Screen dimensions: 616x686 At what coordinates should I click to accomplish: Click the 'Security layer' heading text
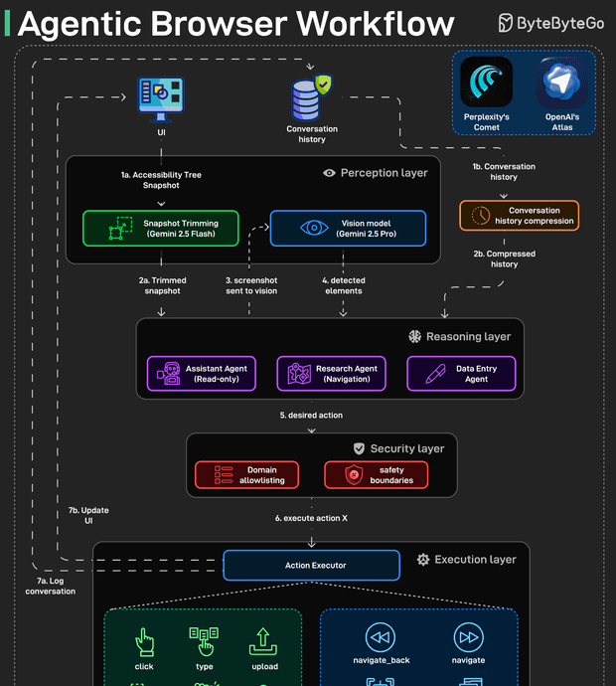pyautogui.click(x=407, y=448)
